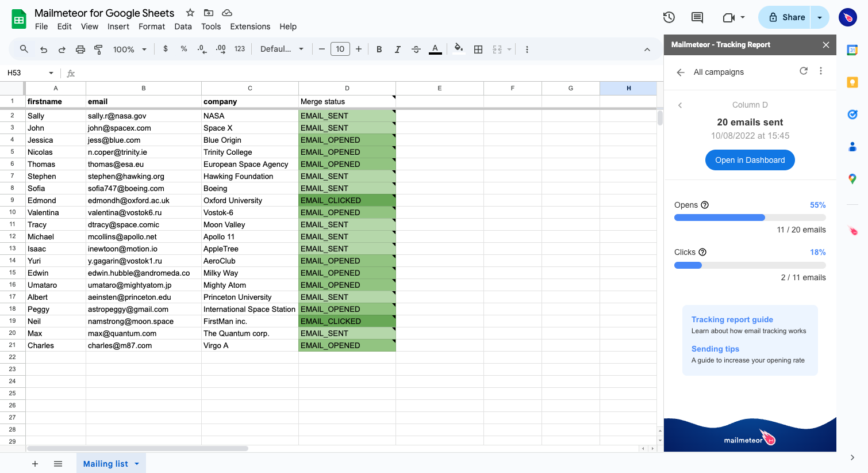This screenshot has height=473, width=868.
Task: Toggle bold formatting
Action: click(x=379, y=49)
